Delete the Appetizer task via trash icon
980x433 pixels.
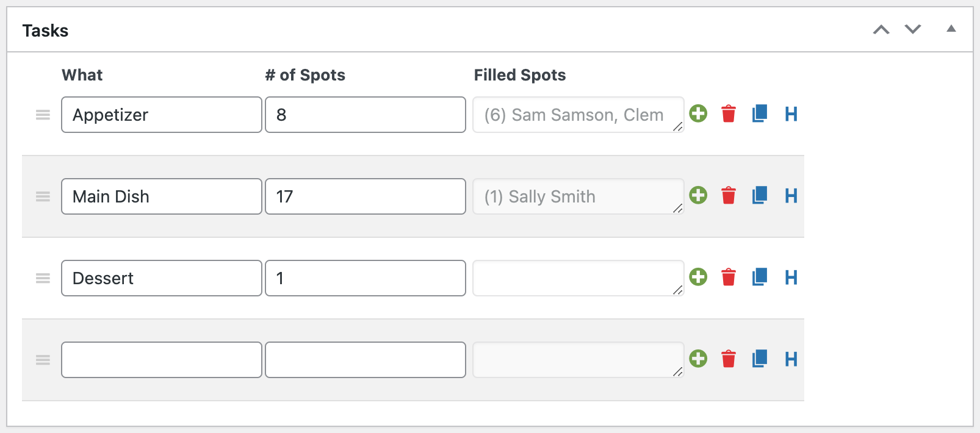click(x=729, y=114)
